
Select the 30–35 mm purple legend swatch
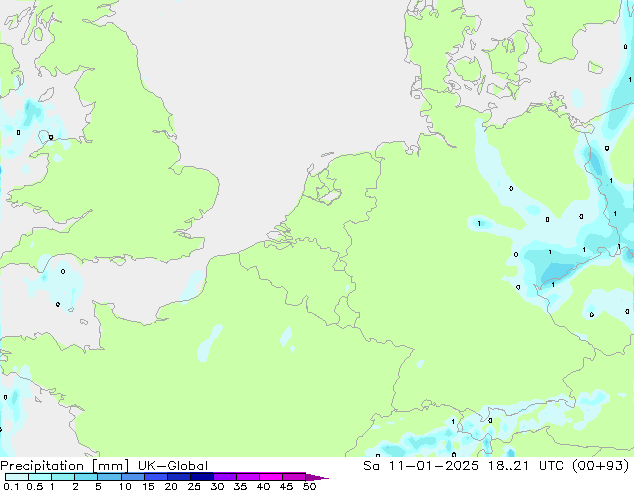[225, 477]
